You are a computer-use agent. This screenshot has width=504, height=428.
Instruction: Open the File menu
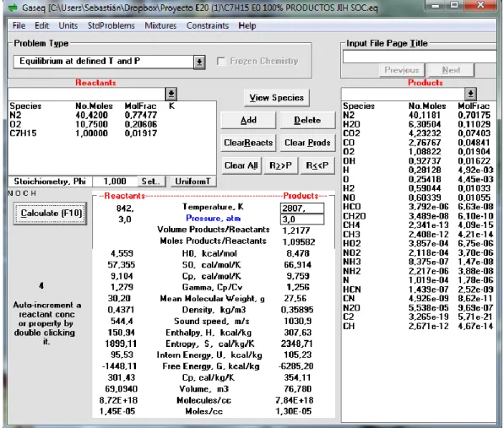pos(19,25)
